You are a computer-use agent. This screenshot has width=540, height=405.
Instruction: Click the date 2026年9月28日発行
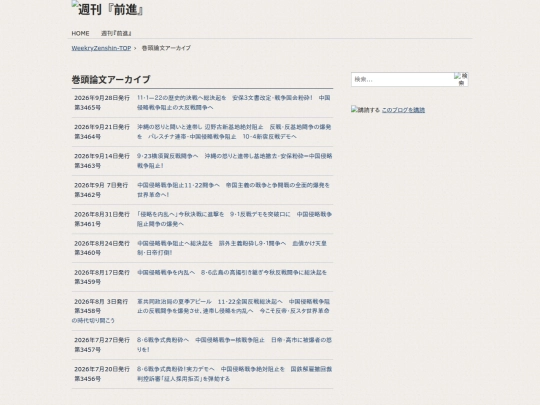point(102,98)
